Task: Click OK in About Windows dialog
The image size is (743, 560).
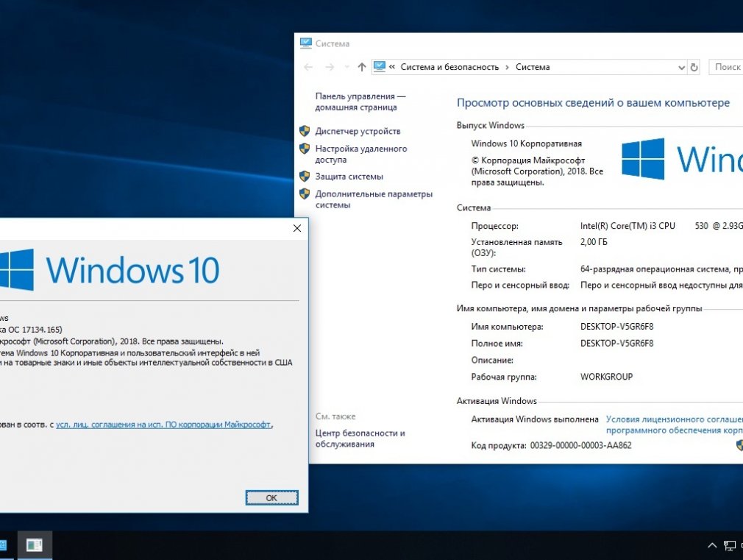Action: (x=271, y=498)
